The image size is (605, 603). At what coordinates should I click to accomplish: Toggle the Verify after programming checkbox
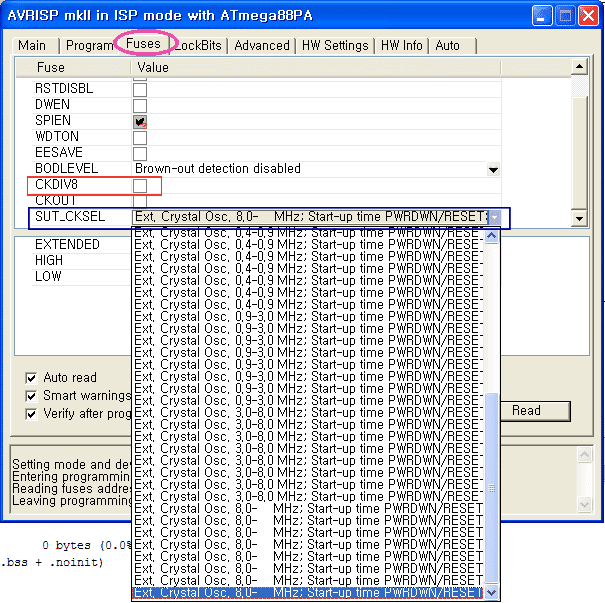click(x=31, y=414)
